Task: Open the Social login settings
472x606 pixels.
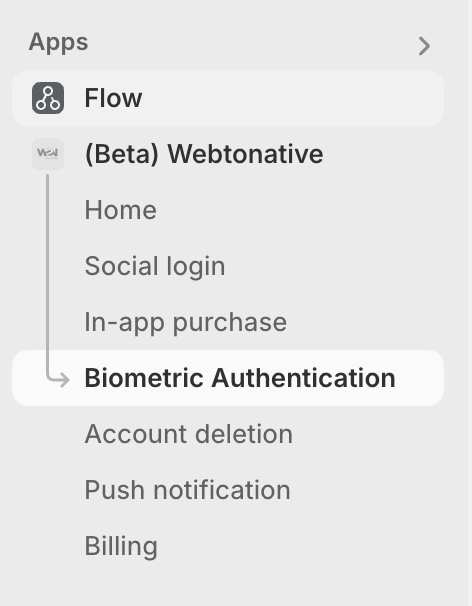Action: tap(155, 266)
